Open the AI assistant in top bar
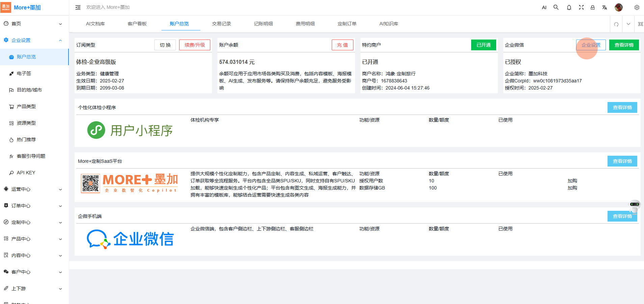Screen dimensions: 644x304 (544, 7)
